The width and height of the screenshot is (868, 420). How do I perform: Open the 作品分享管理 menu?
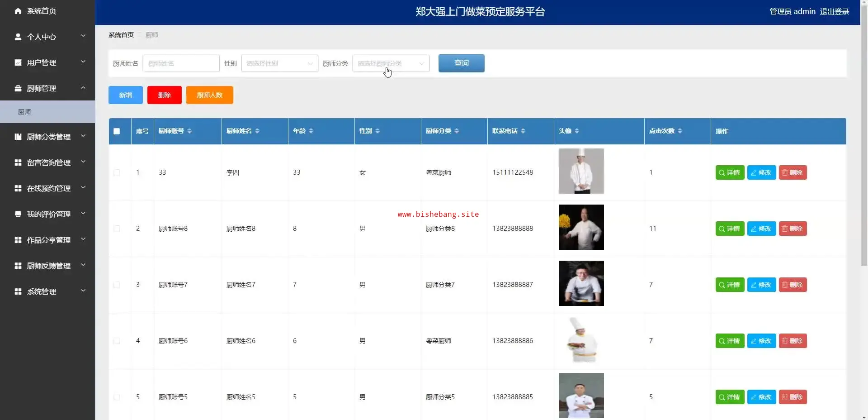click(47, 240)
